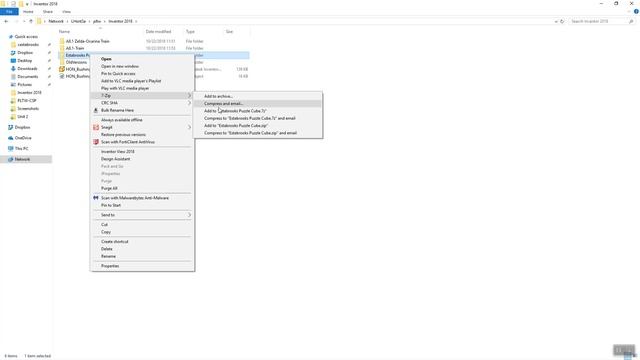Click the Network icon in navigation pane

tap(11, 159)
